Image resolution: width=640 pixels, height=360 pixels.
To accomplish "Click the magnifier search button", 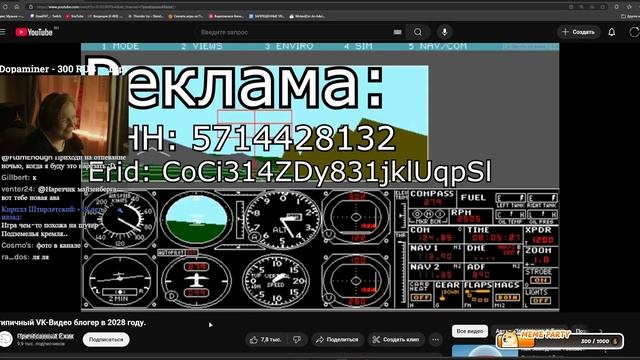I will tap(418, 32).
